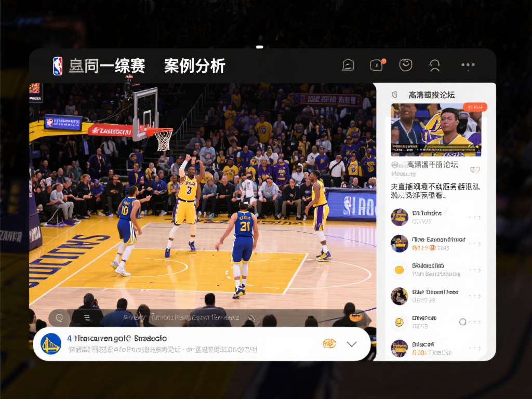Open notifications via the badge-dotted icon
This screenshot has height=399, width=532.
pos(376,64)
